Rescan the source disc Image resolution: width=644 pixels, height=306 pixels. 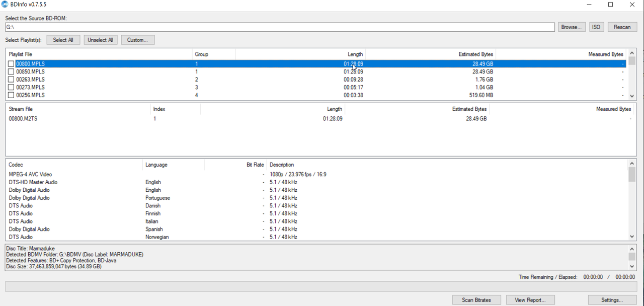click(622, 27)
